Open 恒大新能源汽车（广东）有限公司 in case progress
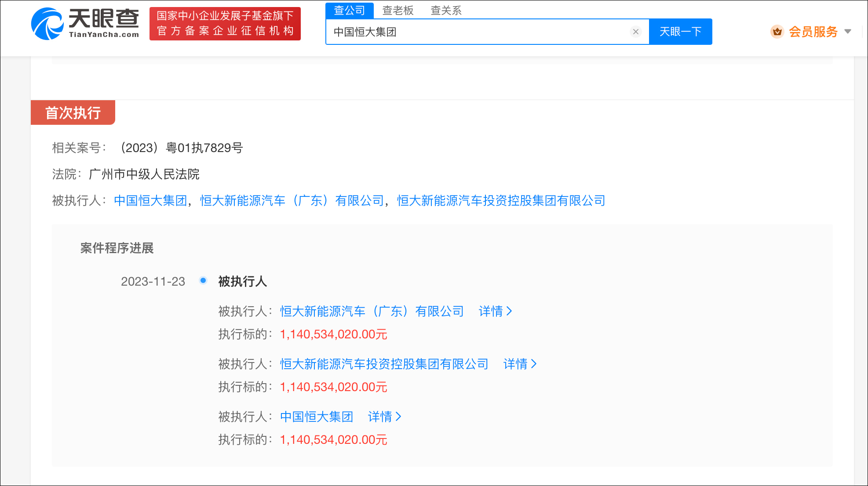This screenshot has height=486, width=868. [372, 312]
